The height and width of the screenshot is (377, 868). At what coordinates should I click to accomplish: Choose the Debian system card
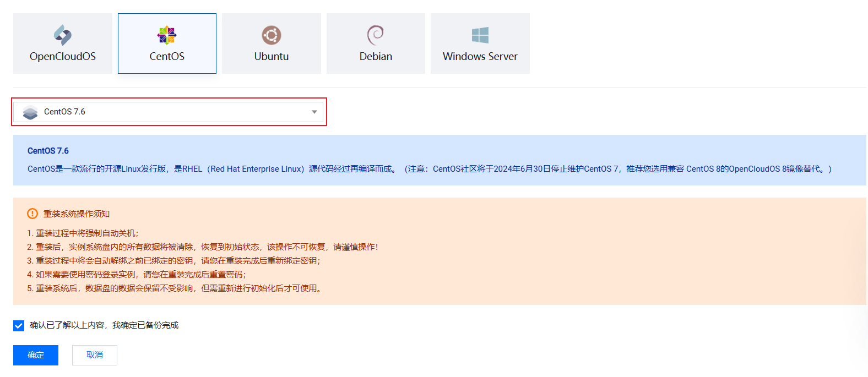click(376, 43)
